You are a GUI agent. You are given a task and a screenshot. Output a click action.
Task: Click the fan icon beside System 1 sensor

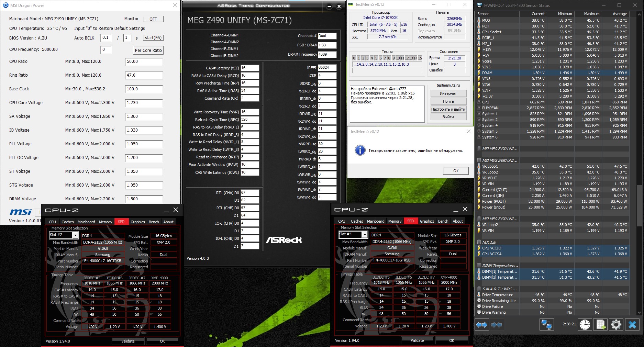[x=479, y=114]
